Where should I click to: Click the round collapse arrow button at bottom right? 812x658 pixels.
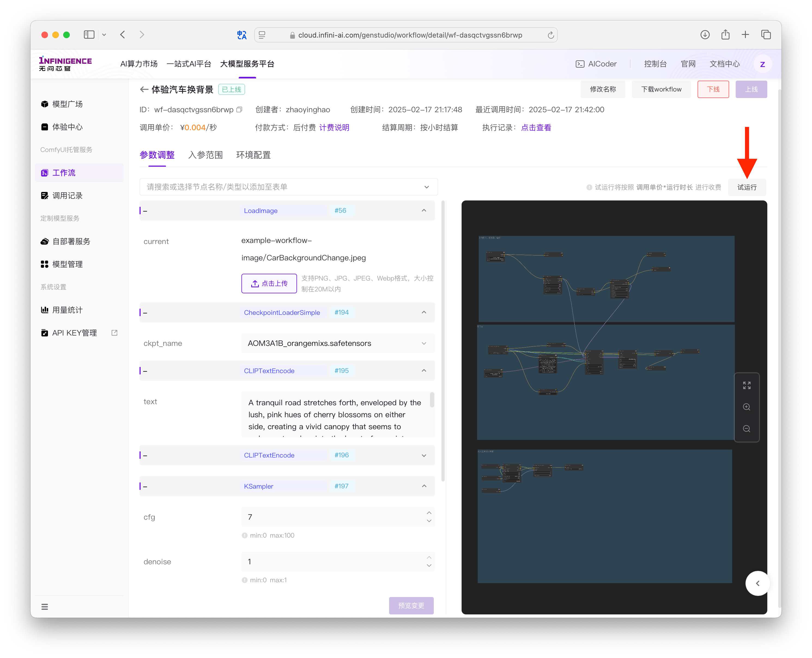click(758, 583)
